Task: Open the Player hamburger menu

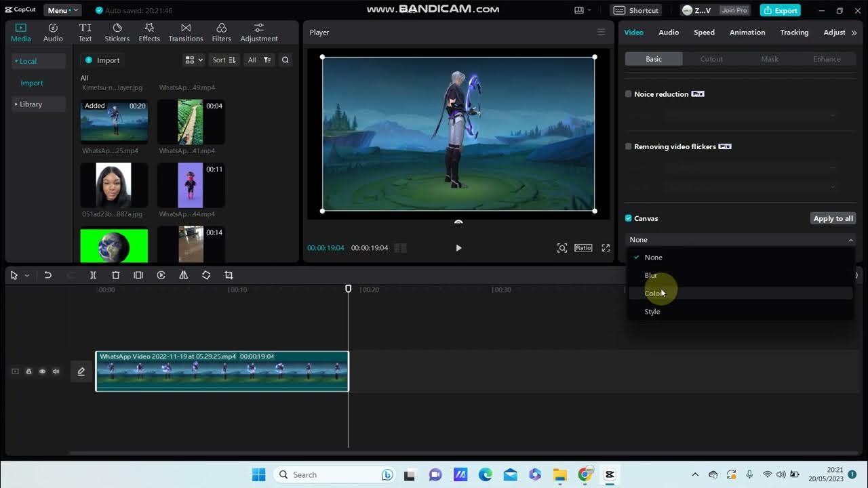Action: (601, 32)
